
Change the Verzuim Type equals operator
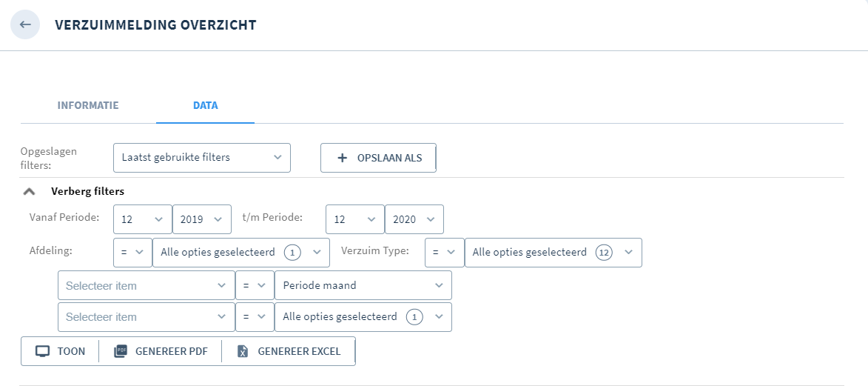click(444, 253)
